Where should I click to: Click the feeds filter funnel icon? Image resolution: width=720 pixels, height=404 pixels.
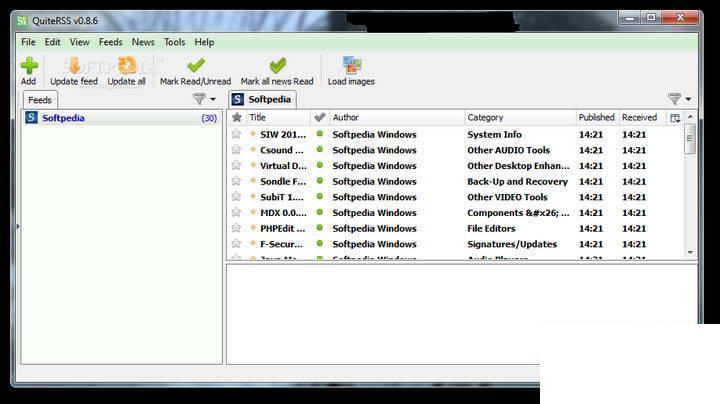(x=199, y=99)
